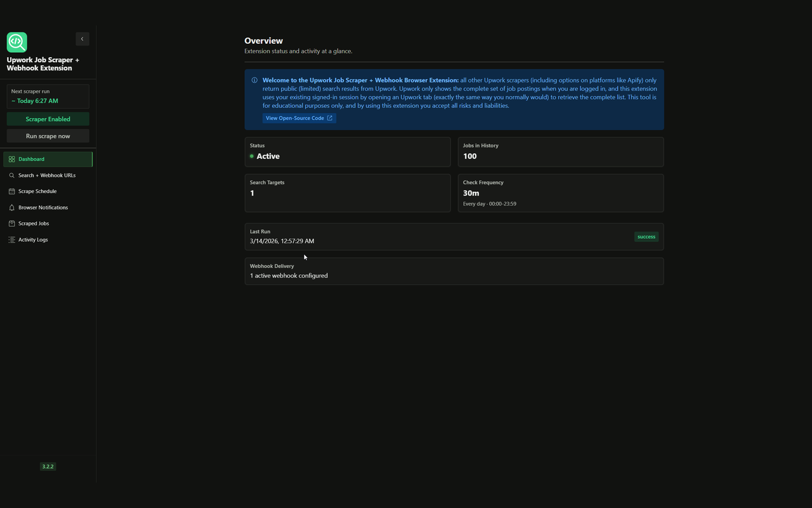
Task: Click the external link icon on View Open-Source Code
Action: pyautogui.click(x=329, y=118)
